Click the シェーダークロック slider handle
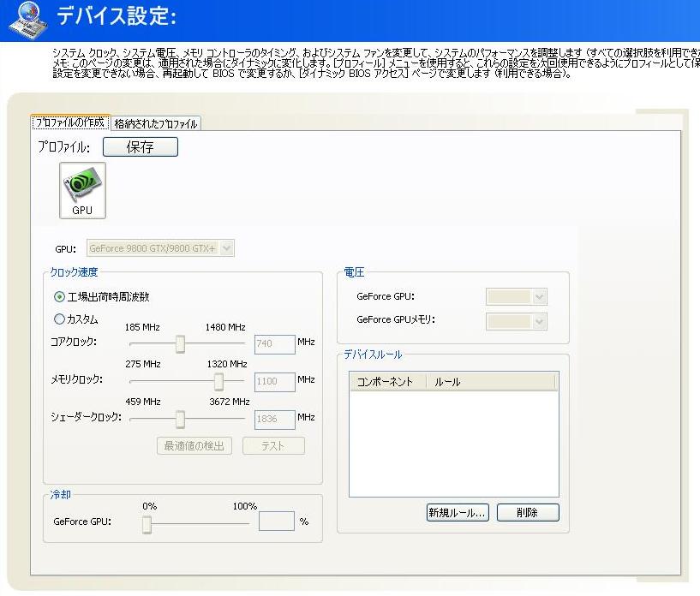The height and width of the screenshot is (596, 700). tap(180, 419)
